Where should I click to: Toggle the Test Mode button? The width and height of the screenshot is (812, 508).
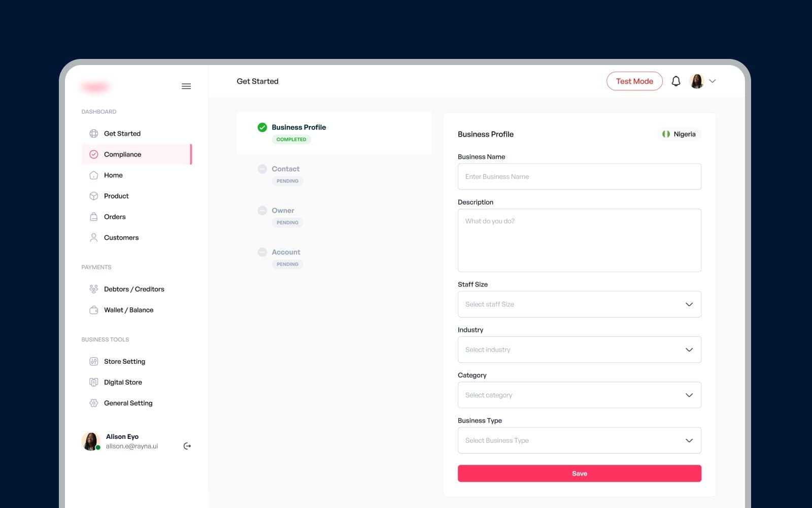634,81
